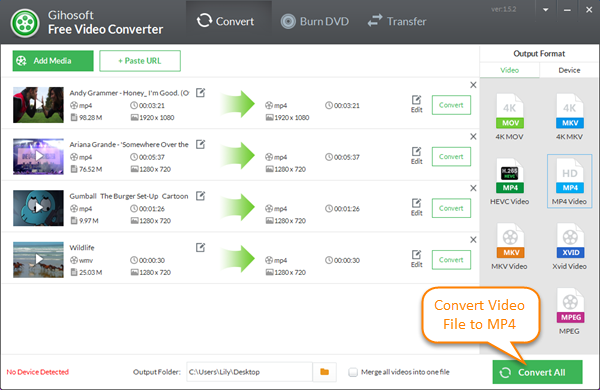This screenshot has height=390, width=600.
Task: Rename the Ariana Grande file title
Action: [x=201, y=144]
